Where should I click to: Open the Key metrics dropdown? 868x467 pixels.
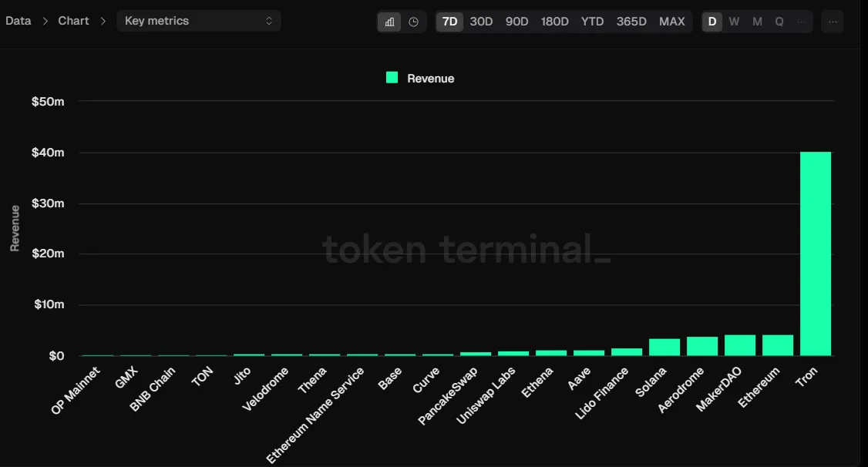click(199, 21)
